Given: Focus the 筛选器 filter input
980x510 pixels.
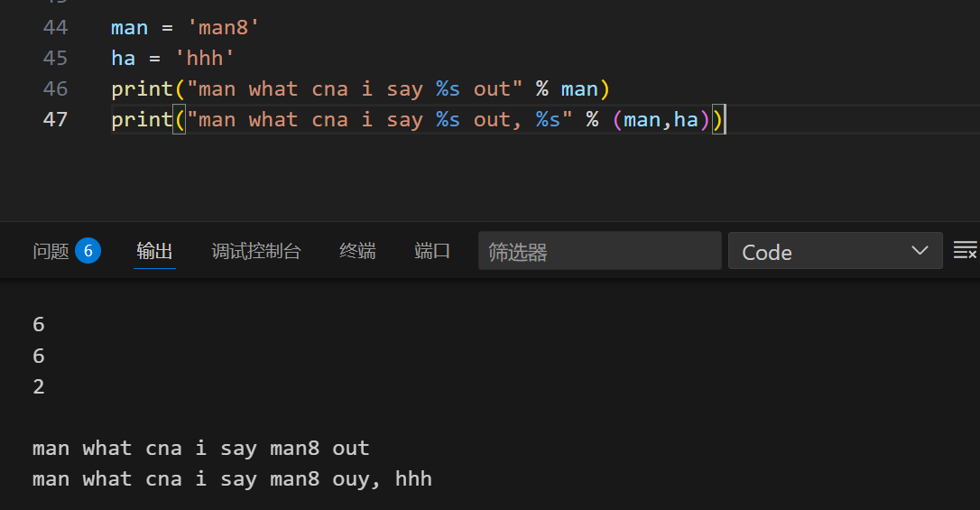Looking at the screenshot, I should [598, 252].
